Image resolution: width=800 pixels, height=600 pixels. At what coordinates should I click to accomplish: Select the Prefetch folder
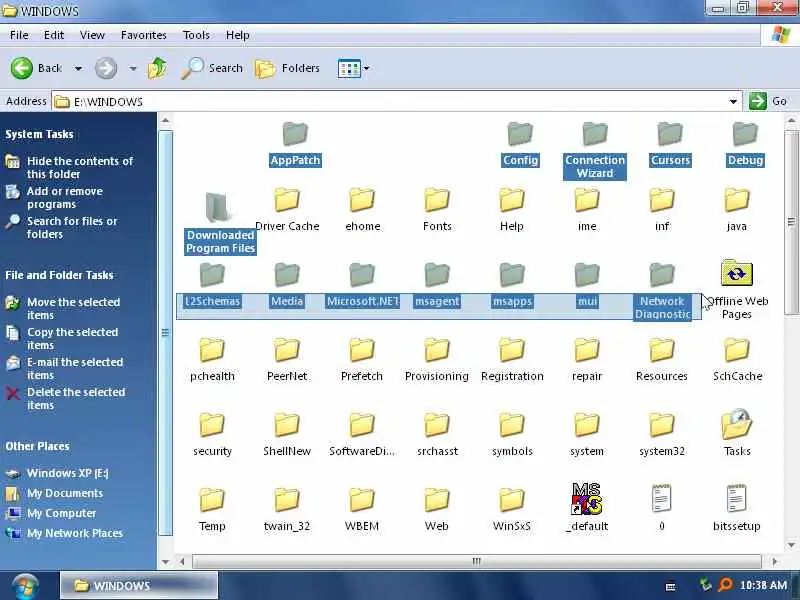(362, 360)
